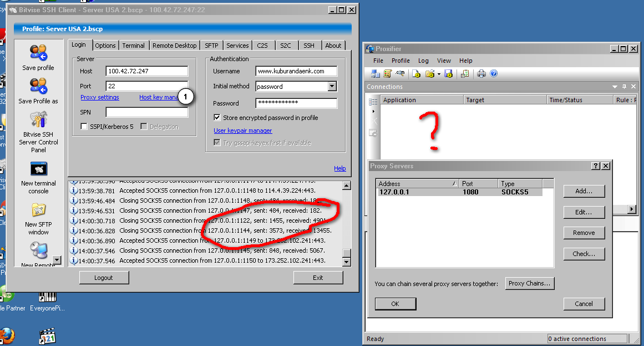Open Proxy Servers toolbar icon in Proxifier
This screenshot has height=346, width=644.
376,74
